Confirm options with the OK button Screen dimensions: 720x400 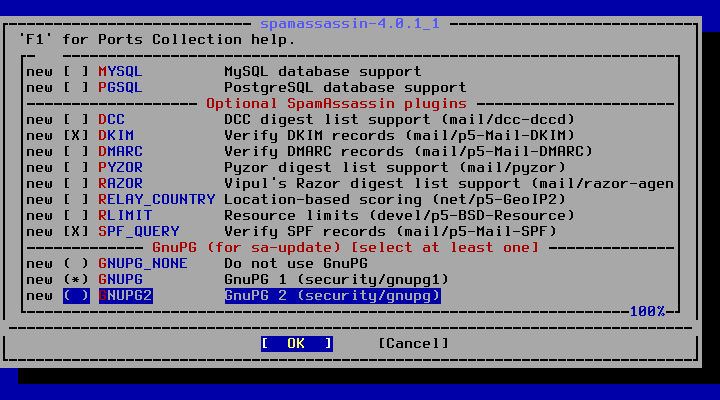pyautogui.click(x=297, y=344)
